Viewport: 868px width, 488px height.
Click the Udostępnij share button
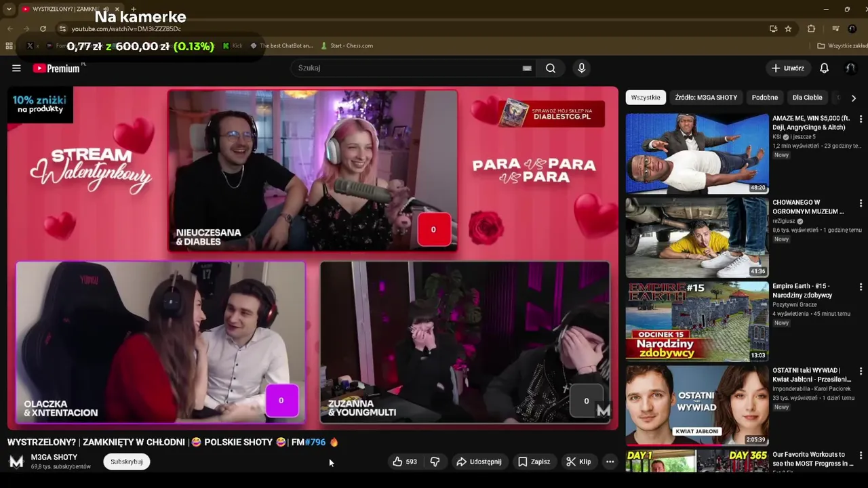[x=479, y=462]
